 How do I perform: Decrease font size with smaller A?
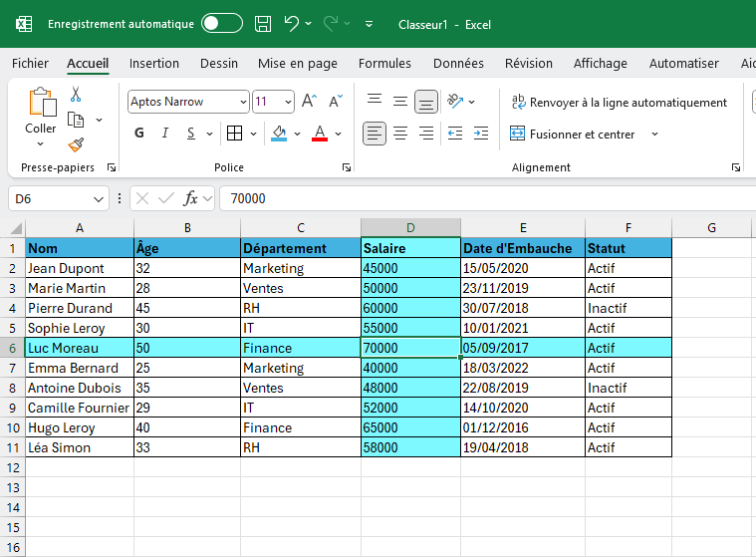tap(336, 102)
